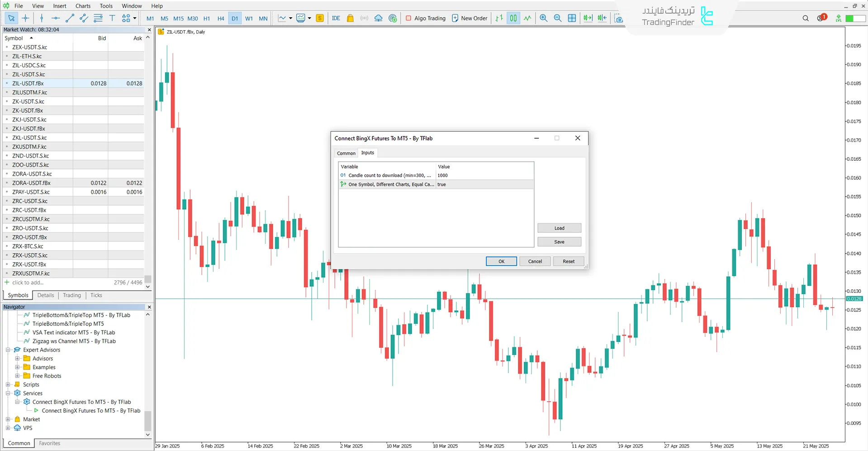Select ZIL-USDT.fBx symbol row
Image resolution: width=868 pixels, height=451 pixels.
[74, 83]
